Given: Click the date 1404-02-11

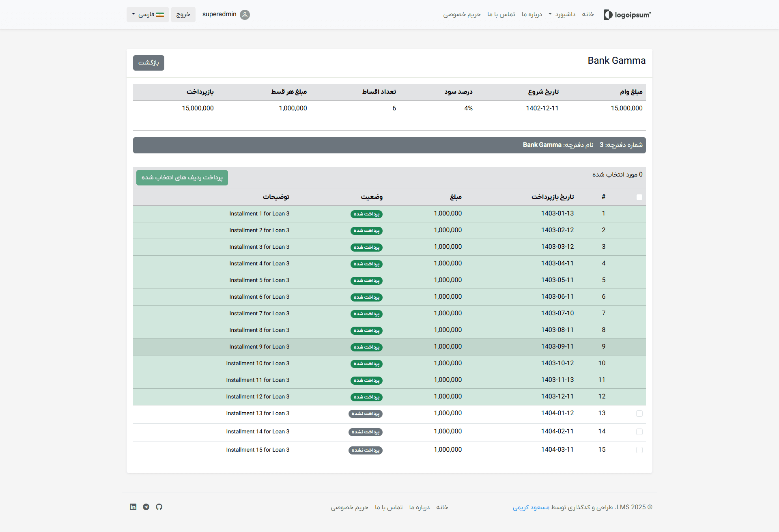Looking at the screenshot, I should click(557, 431).
